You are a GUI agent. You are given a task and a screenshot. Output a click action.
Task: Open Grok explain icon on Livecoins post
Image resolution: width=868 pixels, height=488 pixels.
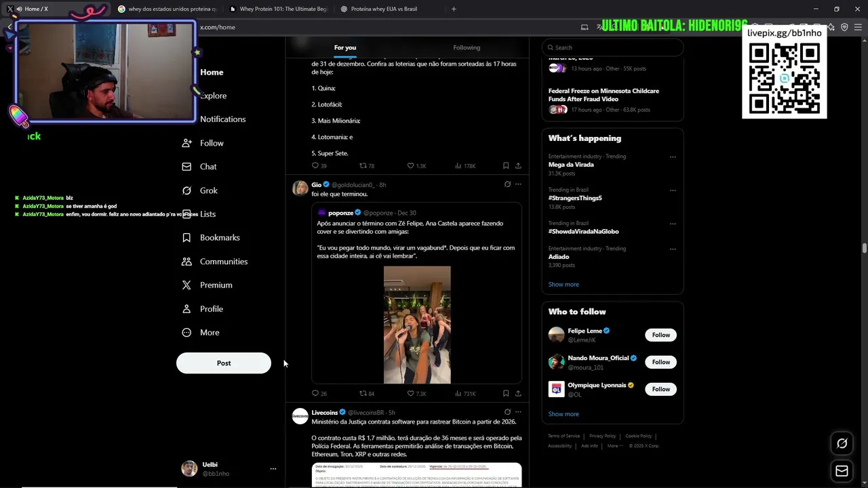pyautogui.click(x=507, y=412)
